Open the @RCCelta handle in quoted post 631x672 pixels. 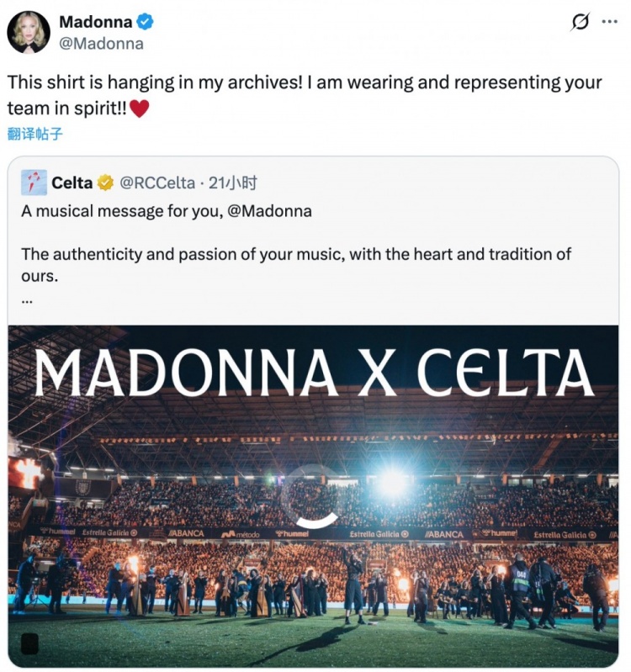click(x=157, y=183)
